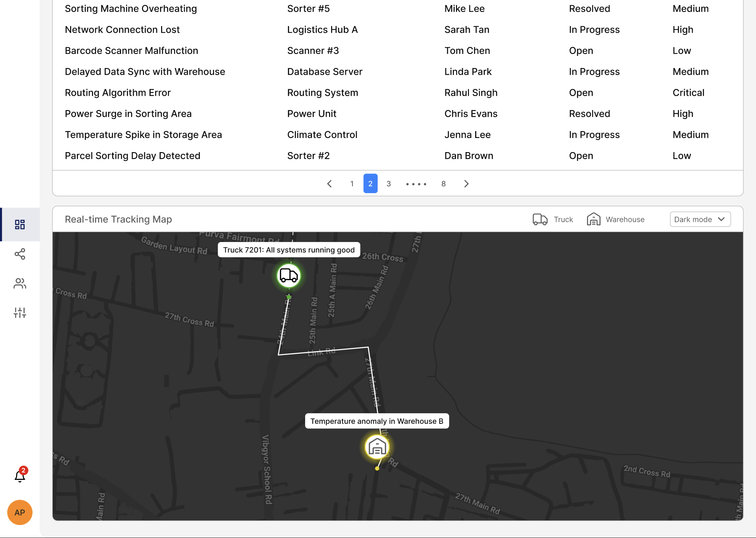Click the pagination ellipsis dots
Image resolution: width=756 pixels, height=538 pixels.
click(416, 184)
